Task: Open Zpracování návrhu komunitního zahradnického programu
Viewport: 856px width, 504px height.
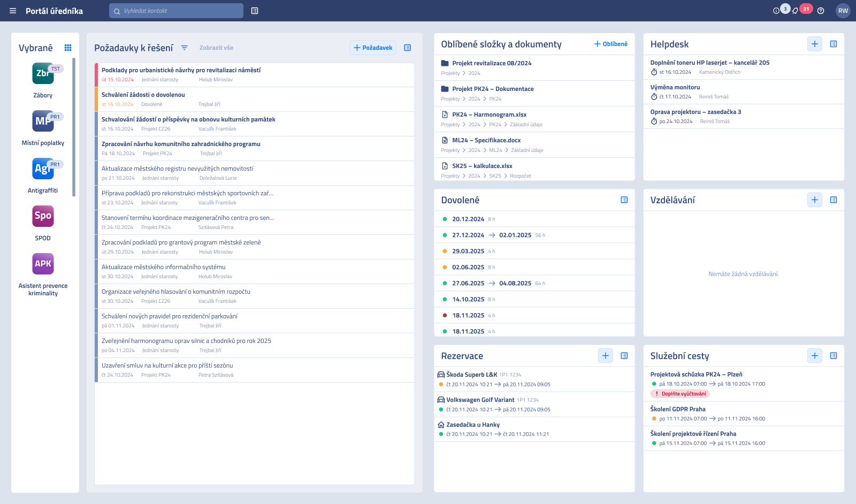Action: pos(255,149)
